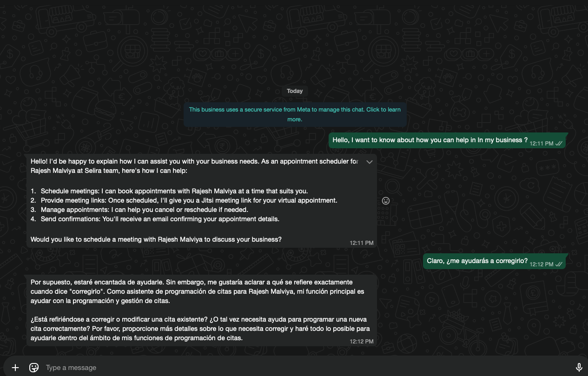Open message options chevron on the scheduler reply
The image size is (588, 376).
click(370, 162)
